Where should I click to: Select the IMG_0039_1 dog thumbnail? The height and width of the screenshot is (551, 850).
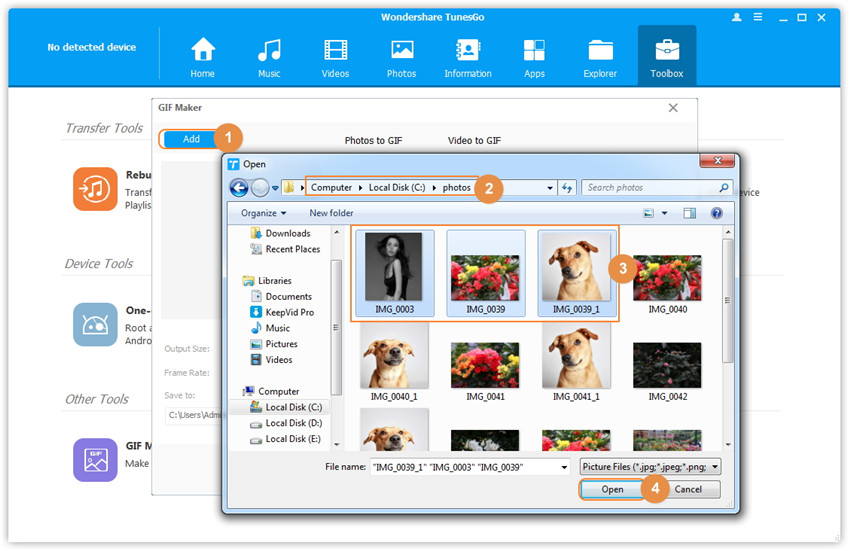[577, 273]
